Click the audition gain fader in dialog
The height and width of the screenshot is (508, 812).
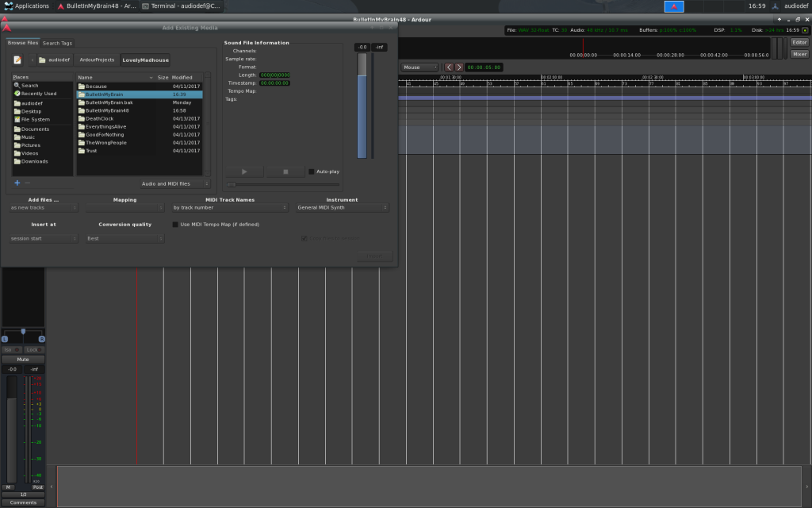tap(362, 106)
